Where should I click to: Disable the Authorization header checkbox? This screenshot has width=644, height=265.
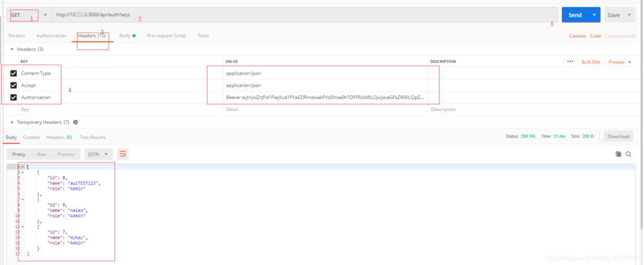click(14, 97)
